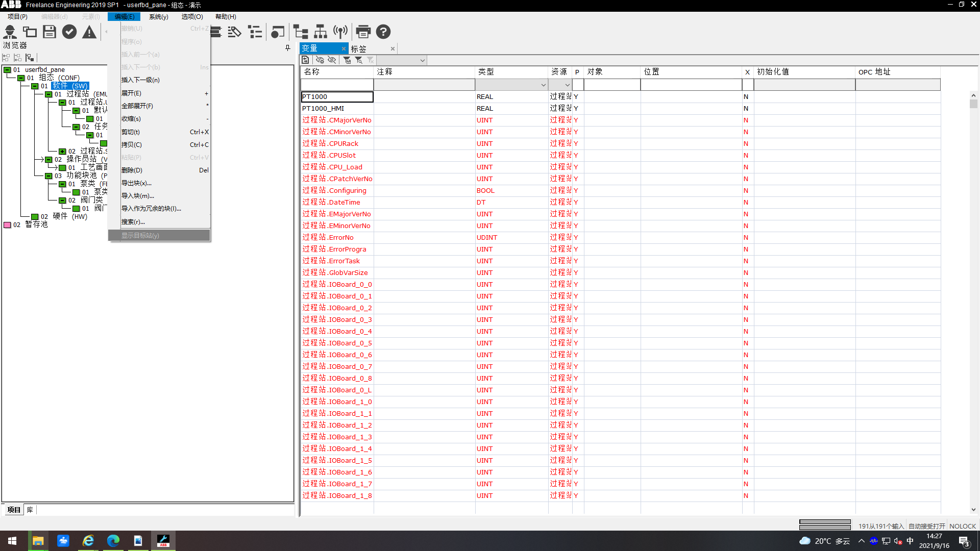980x551 pixels.
Task: Toggle the hide columns eye icon
Action: 332,60
